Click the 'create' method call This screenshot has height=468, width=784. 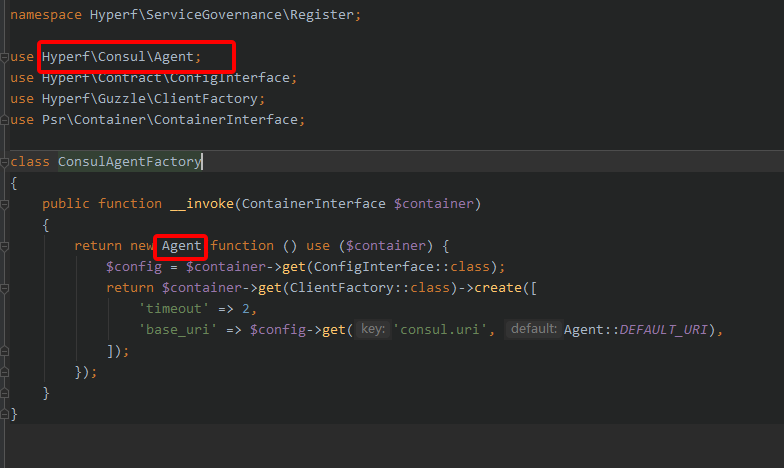tap(498, 288)
